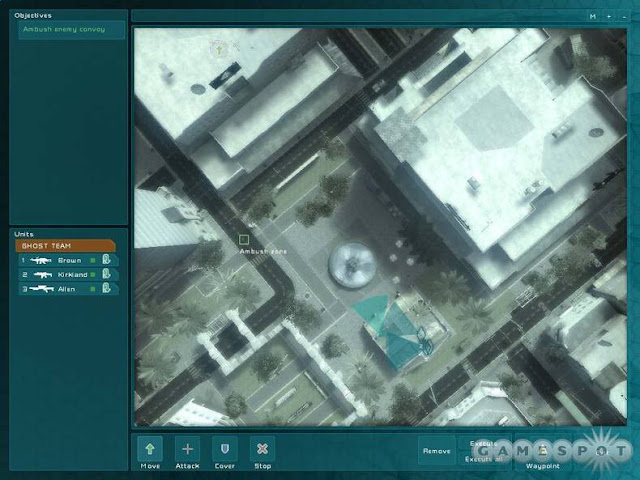Viewport: 640px width, 480px height.
Task: Open the Ambush enemy convoy objective
Action: pos(71,29)
